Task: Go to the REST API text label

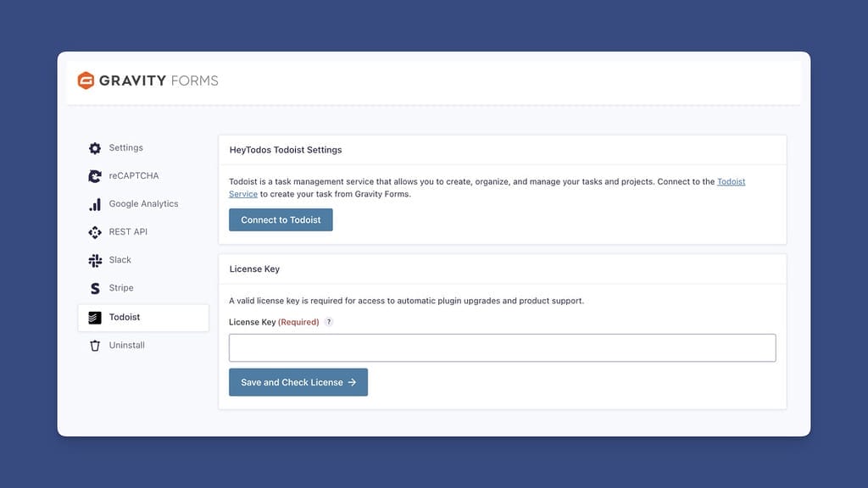Action: click(x=128, y=232)
